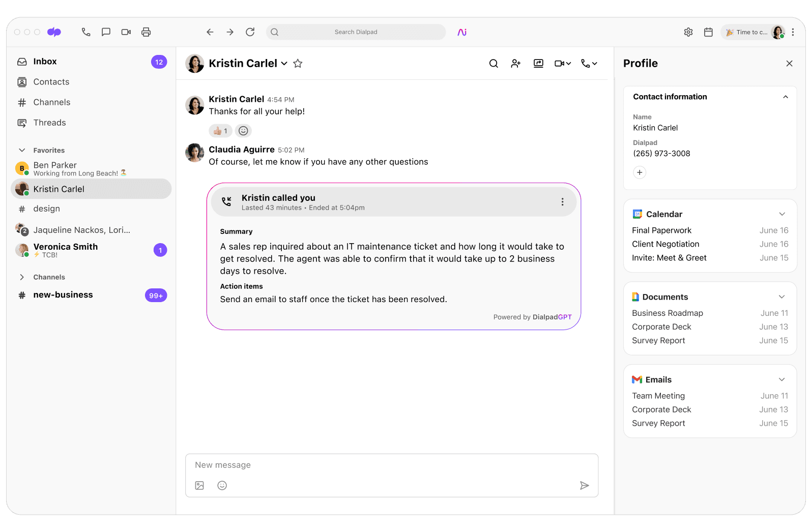
Task: Click the Dialpad Ai icon
Action: (x=461, y=32)
